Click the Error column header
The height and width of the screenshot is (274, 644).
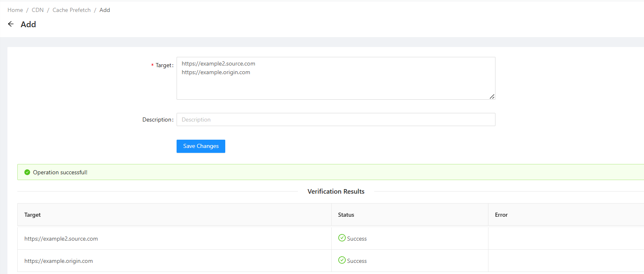pos(501,215)
